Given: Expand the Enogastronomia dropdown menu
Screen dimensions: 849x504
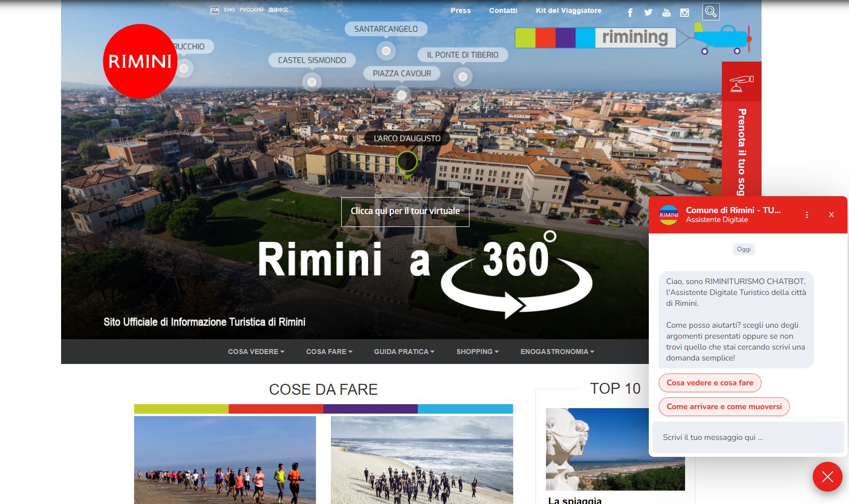Looking at the screenshot, I should 557,352.
